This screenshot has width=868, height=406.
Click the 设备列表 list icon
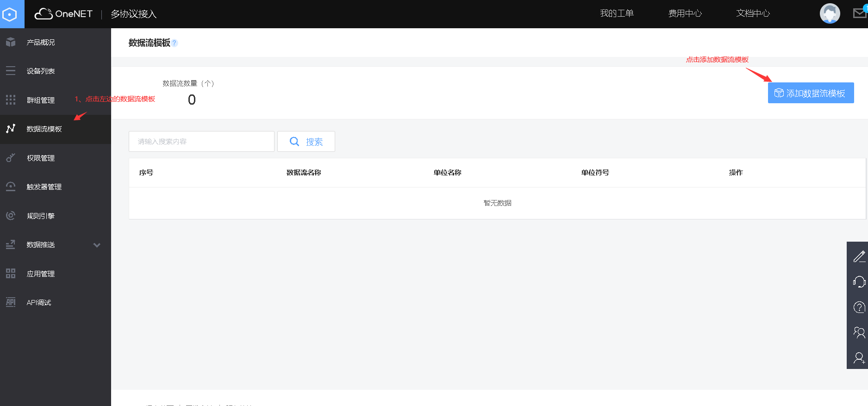11,71
